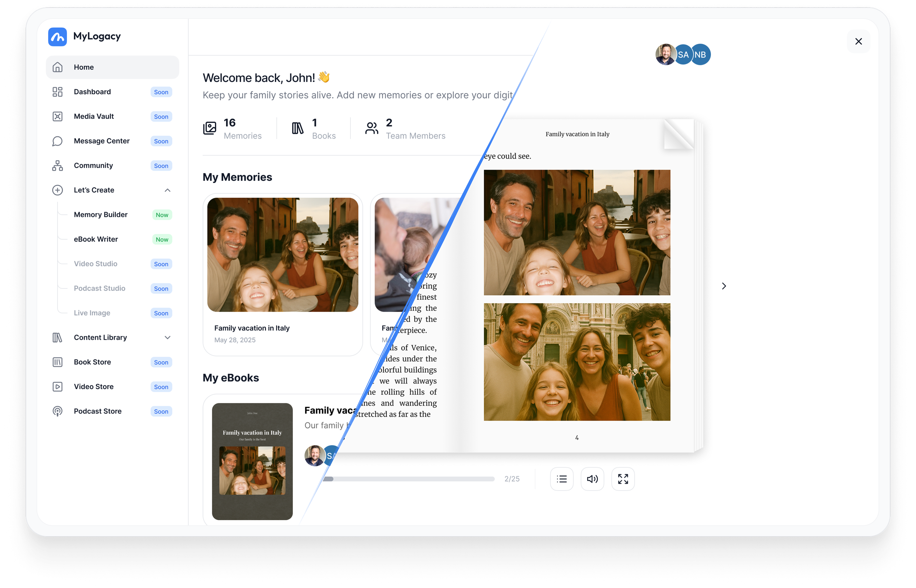Open the Family vacation in Italy memory card
Screen dimensions: 916x588
282,274
